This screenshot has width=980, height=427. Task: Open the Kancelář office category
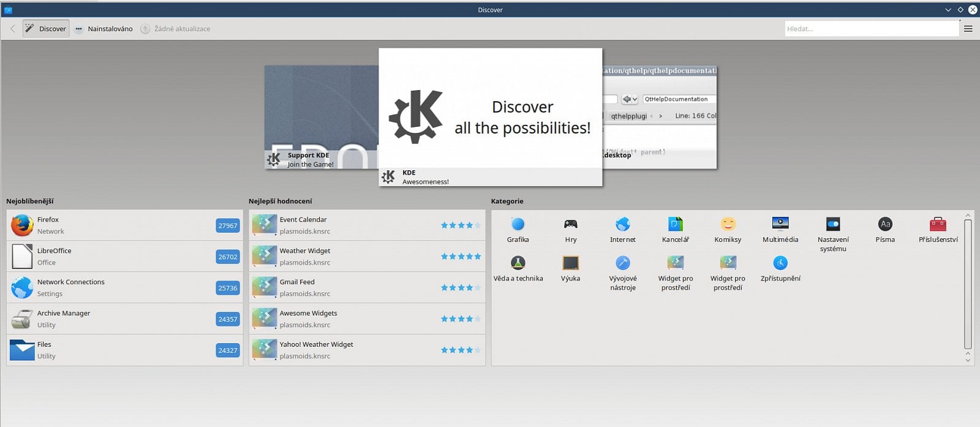tap(676, 230)
